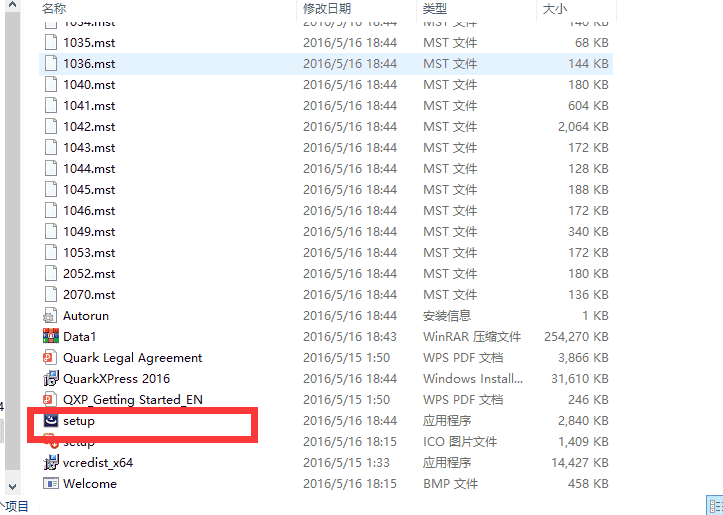Click the file icon beside 1043.mst
The width and height of the screenshot is (723, 515).
pyautogui.click(x=51, y=148)
